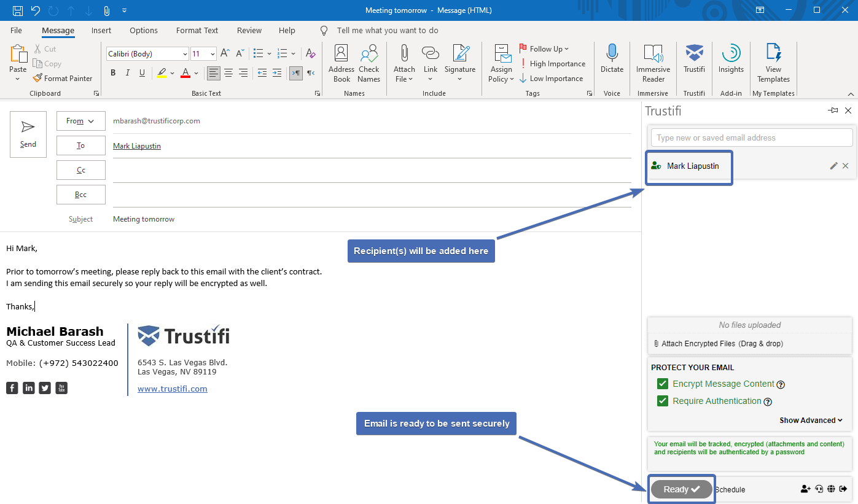Align text to the right
Image resolution: width=858 pixels, height=504 pixels.
click(243, 73)
